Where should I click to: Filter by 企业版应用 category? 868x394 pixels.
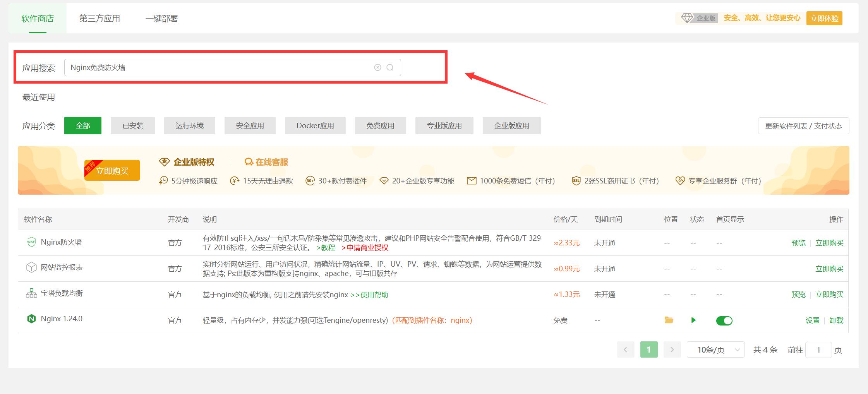[512, 126]
